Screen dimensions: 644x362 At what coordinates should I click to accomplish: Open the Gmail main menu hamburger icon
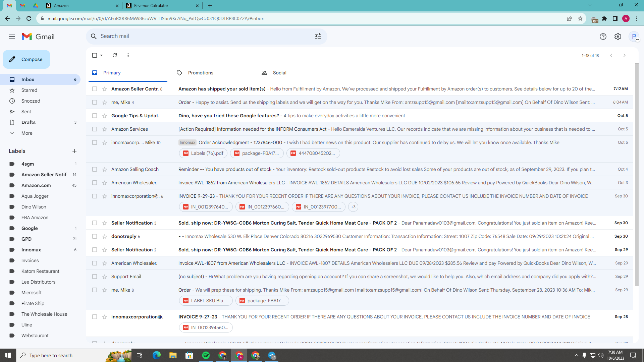click(x=12, y=37)
